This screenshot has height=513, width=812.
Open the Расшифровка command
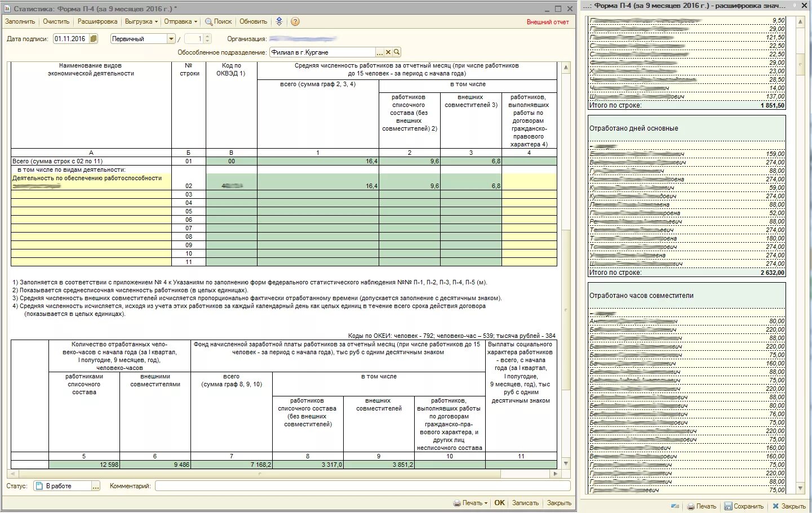(97, 21)
